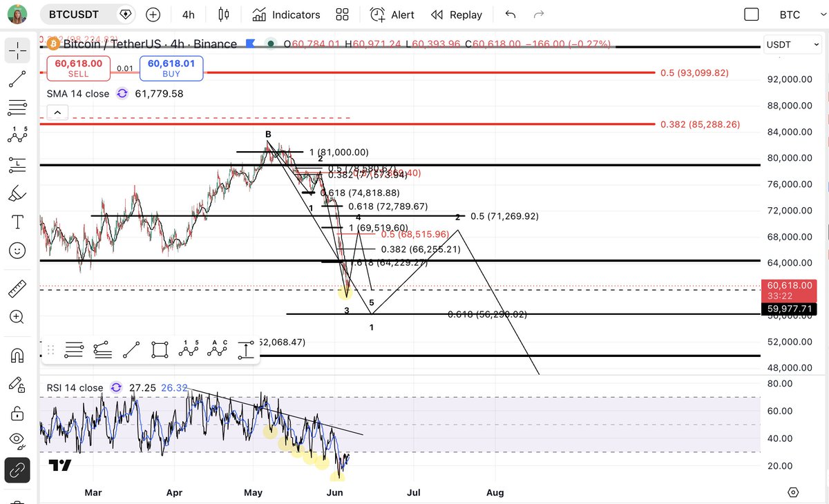Select the crosshair cursor tool

tap(17, 50)
